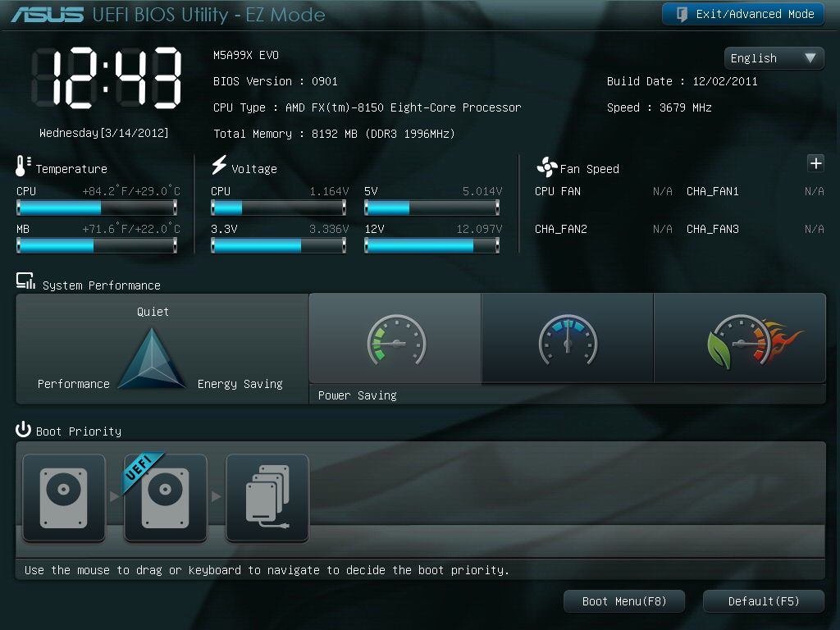Image resolution: width=840 pixels, height=630 pixels.
Task: Click the System Performance monitor icon
Action: 25,281
